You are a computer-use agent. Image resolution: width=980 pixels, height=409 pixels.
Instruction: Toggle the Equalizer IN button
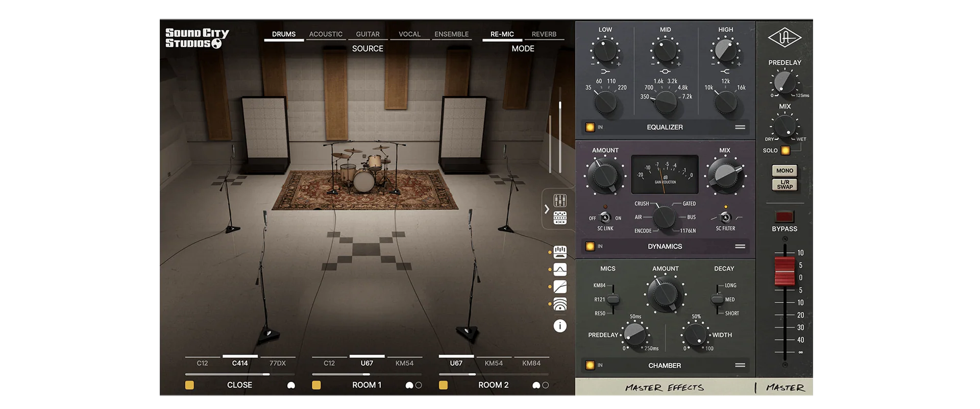coord(590,127)
